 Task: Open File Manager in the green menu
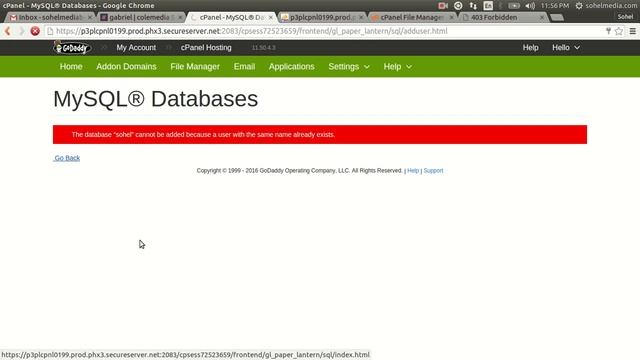(x=195, y=67)
